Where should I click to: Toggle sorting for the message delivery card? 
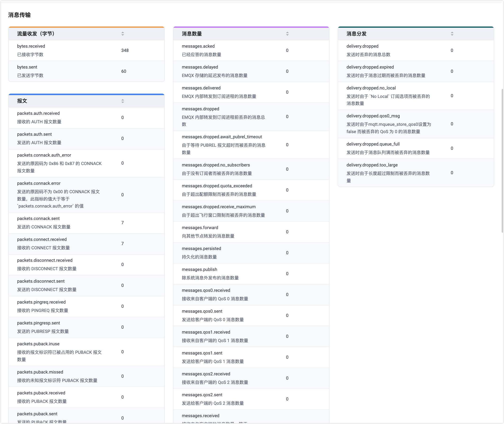tap(452, 34)
